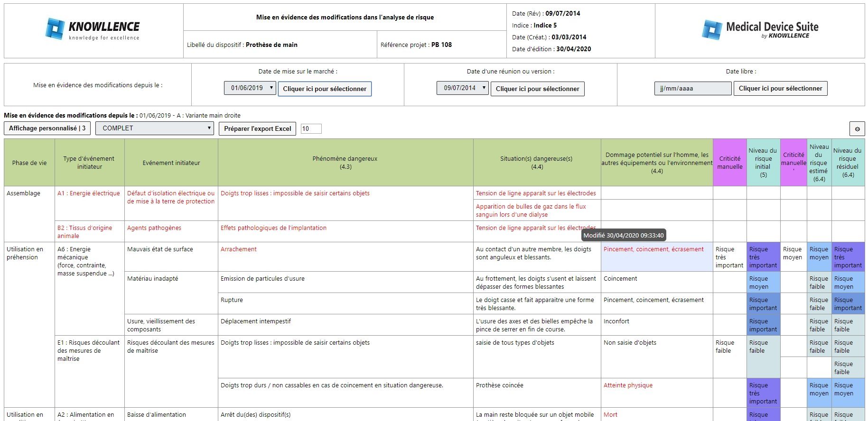The width and height of the screenshot is (868, 421).
Task: Click the Phénomène dangereux (4.3) column header
Action: [x=345, y=163]
